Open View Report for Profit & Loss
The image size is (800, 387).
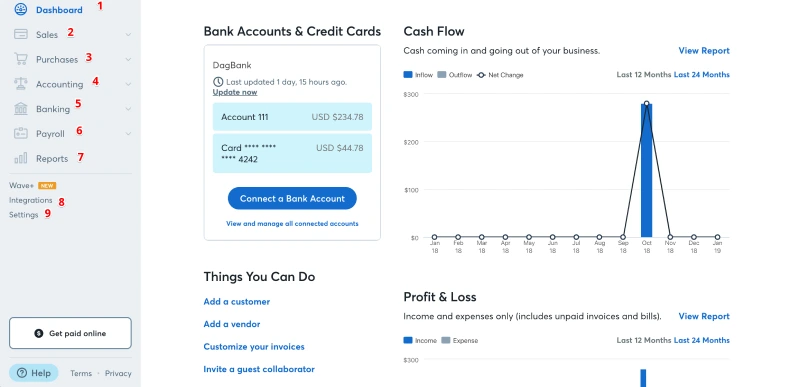704,316
